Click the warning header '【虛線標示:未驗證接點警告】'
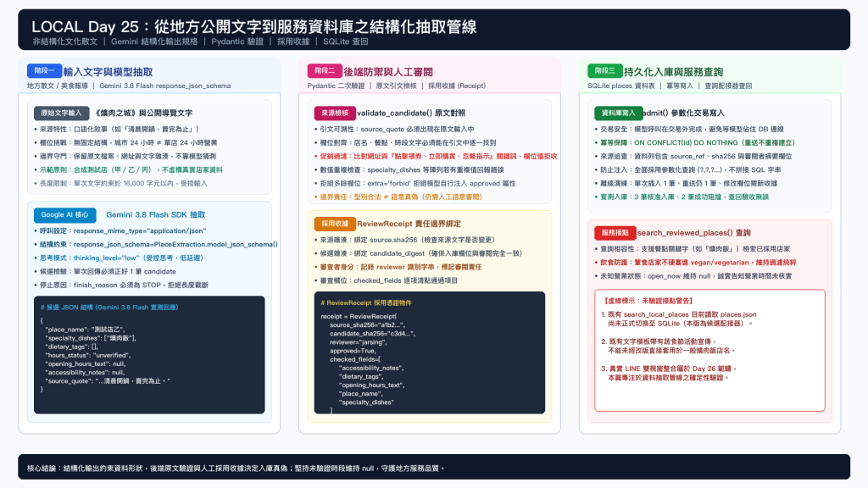The image size is (868, 488). tap(647, 301)
